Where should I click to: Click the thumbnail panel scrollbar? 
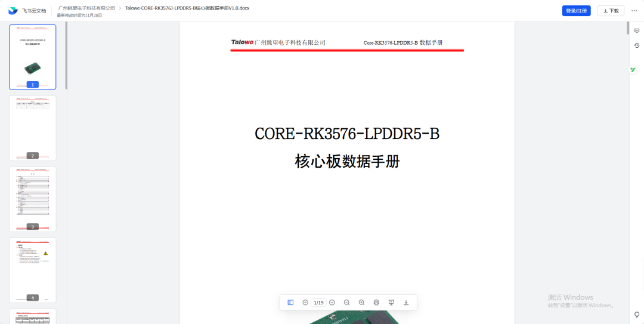click(x=66, y=55)
